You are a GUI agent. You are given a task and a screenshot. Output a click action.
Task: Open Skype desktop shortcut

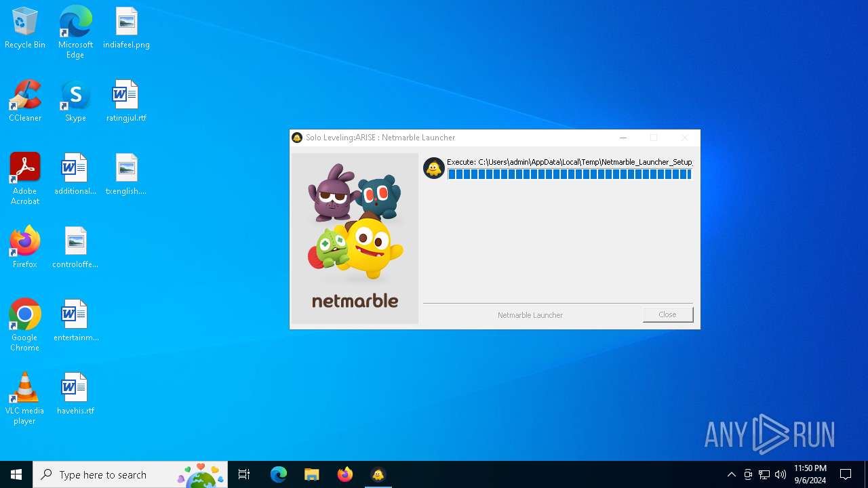coord(75,101)
